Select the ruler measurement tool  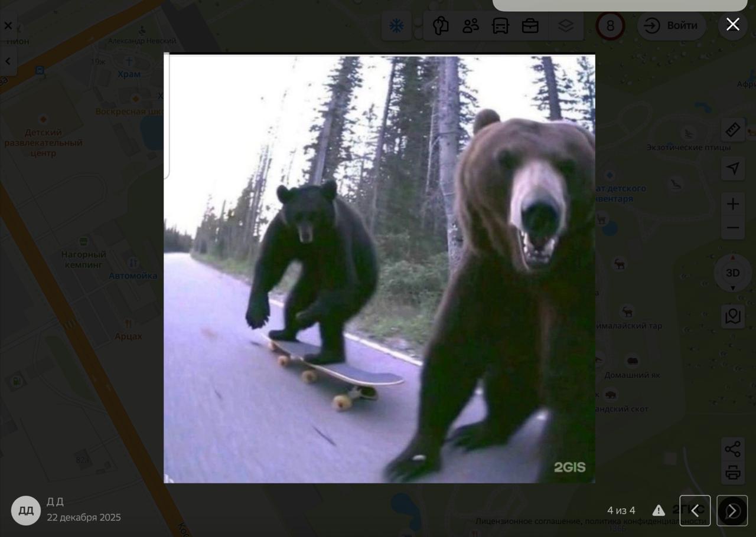pyautogui.click(x=733, y=130)
